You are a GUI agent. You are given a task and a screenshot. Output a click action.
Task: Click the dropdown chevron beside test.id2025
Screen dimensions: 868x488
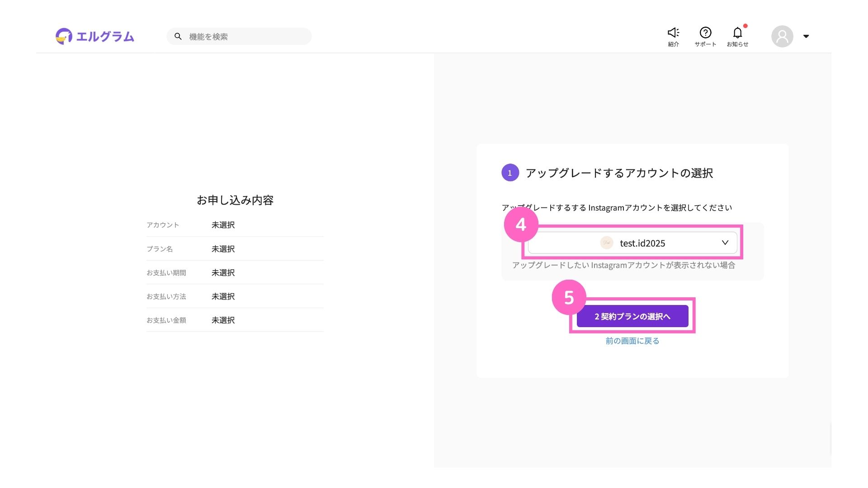click(725, 243)
